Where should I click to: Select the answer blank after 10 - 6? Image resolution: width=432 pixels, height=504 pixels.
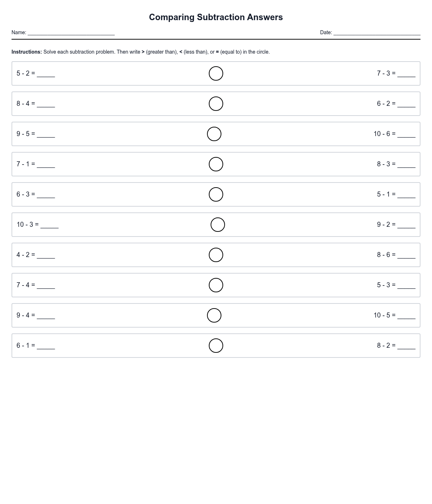[x=406, y=135]
